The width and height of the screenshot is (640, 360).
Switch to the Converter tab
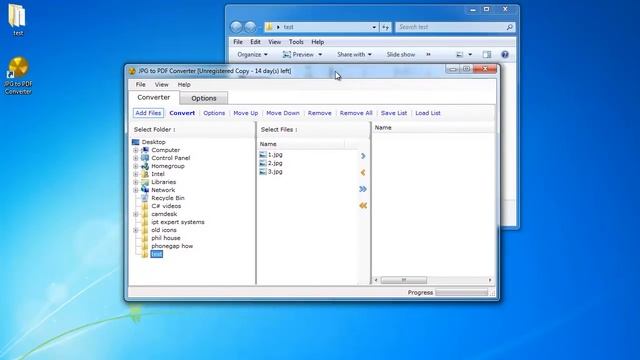click(x=153, y=98)
